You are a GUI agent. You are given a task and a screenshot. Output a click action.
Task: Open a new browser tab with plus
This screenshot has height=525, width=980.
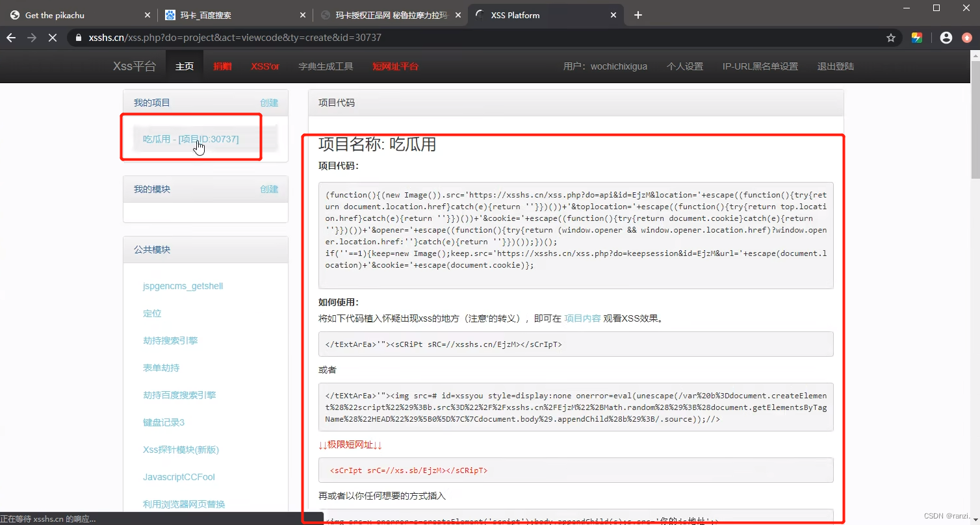tap(638, 15)
